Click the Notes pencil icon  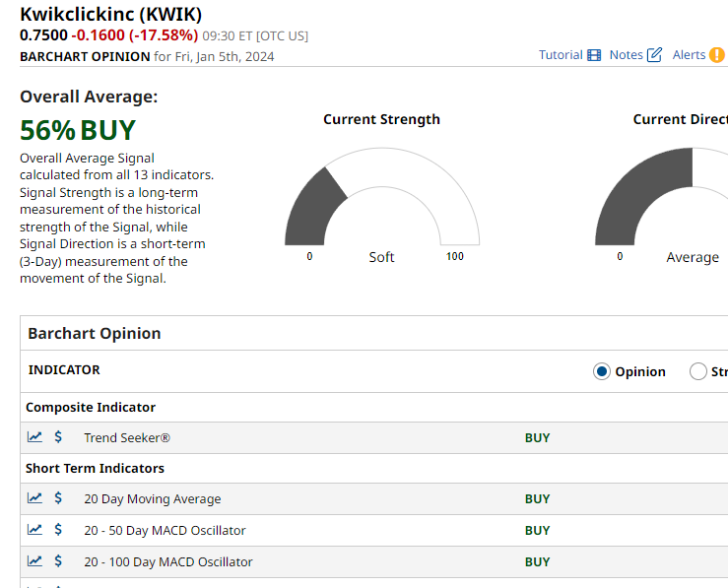click(x=655, y=55)
